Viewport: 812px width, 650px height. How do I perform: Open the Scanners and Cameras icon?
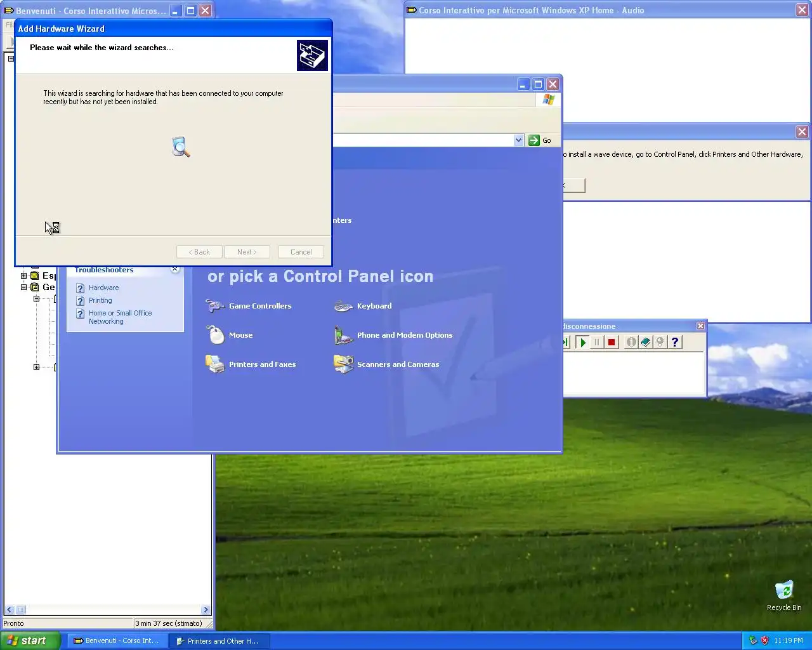click(343, 364)
